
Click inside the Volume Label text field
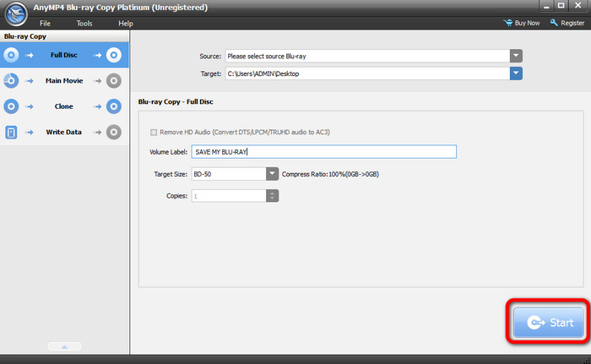pyautogui.click(x=323, y=152)
